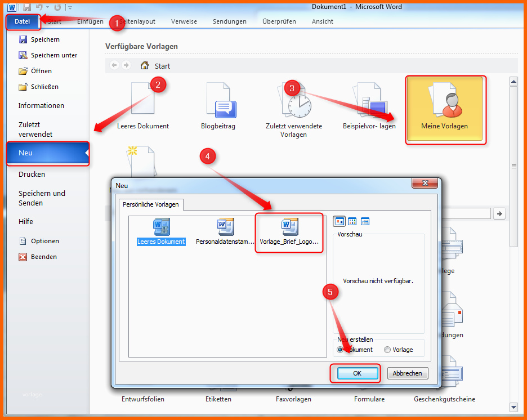Open Zuletzt verwendete Vorlagen clock icon

tap(294, 100)
